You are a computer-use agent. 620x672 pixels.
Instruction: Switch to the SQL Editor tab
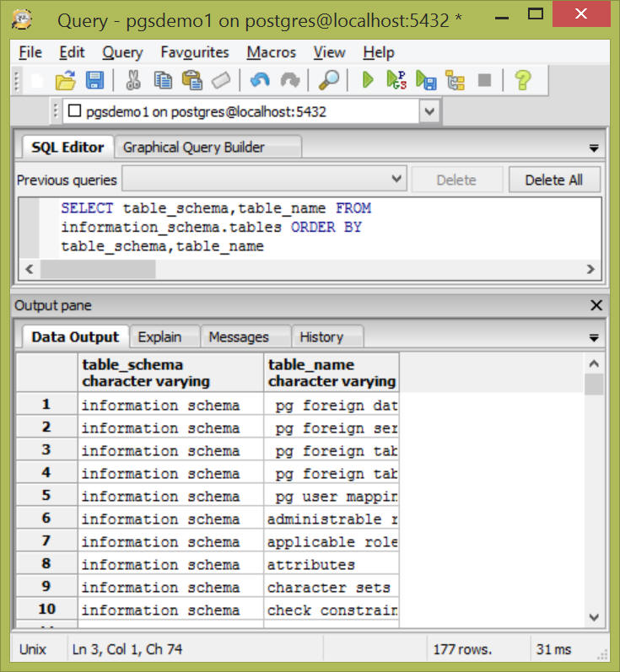[x=67, y=147]
